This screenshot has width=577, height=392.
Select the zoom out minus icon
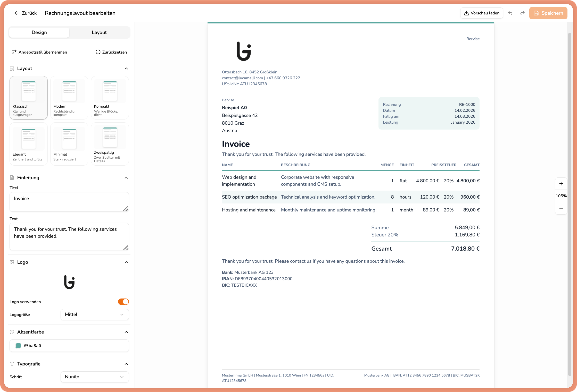[561, 208]
